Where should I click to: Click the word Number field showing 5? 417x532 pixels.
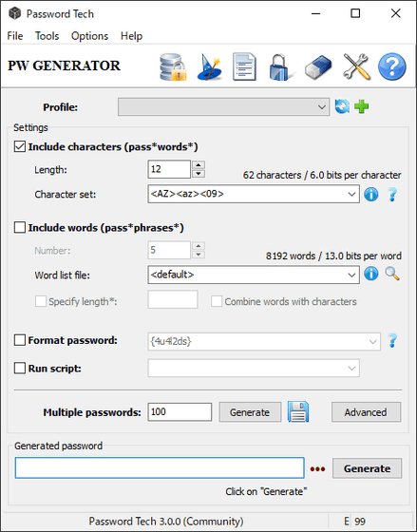pos(169,250)
